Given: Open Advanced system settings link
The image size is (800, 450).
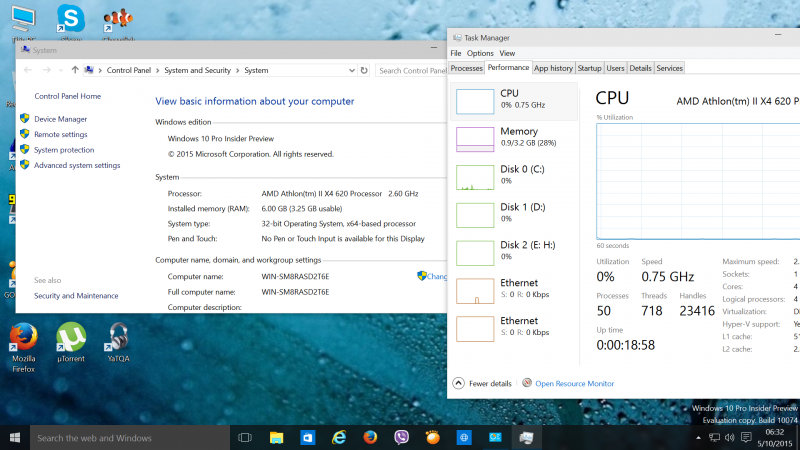Looking at the screenshot, I should 77,165.
